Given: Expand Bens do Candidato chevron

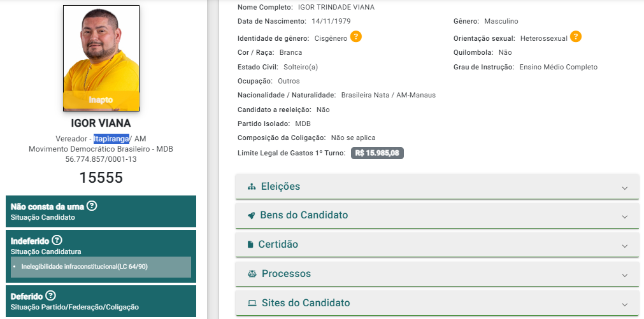Looking at the screenshot, I should click(625, 216).
